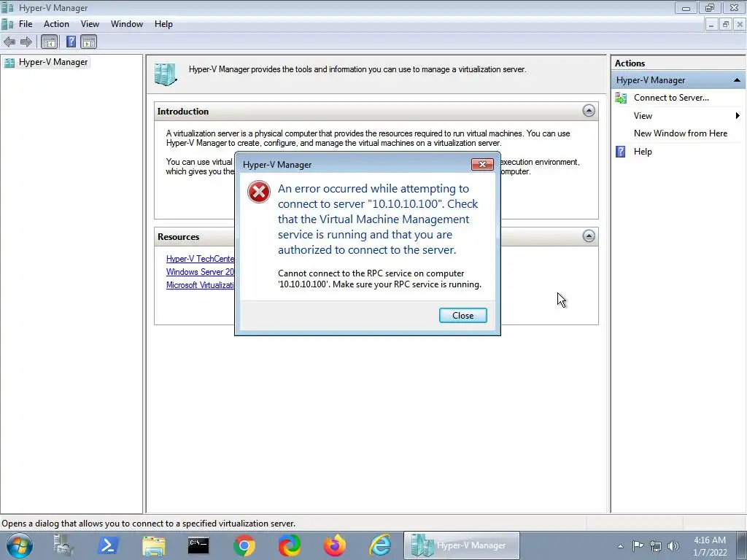Click the Forward arrow toolbar icon
The width and height of the screenshot is (747, 560).
(26, 42)
